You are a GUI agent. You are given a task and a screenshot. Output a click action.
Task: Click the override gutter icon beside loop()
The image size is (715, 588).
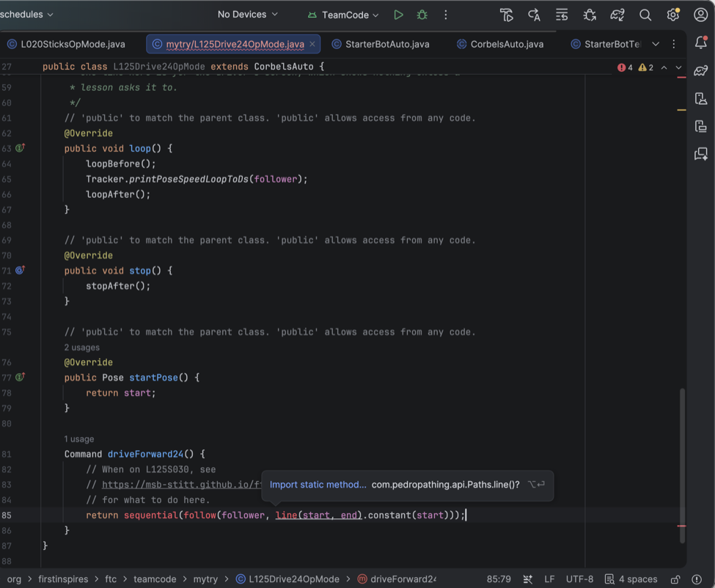click(20, 148)
